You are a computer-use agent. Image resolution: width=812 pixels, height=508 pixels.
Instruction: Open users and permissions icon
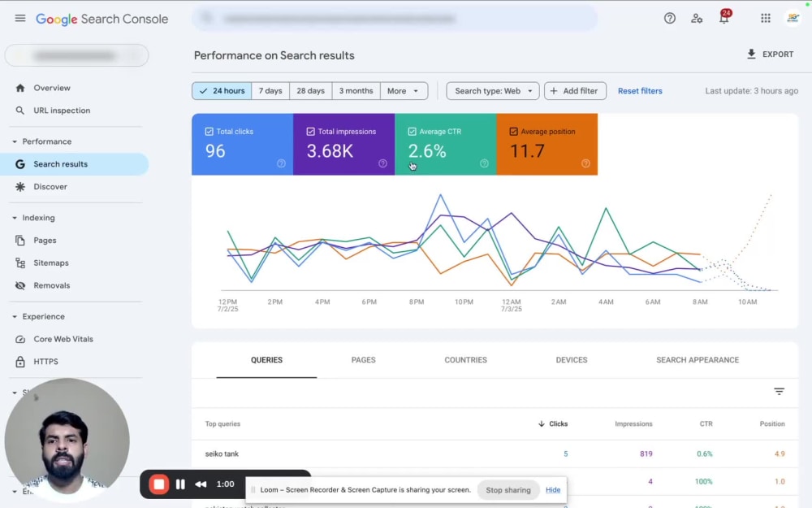(697, 19)
